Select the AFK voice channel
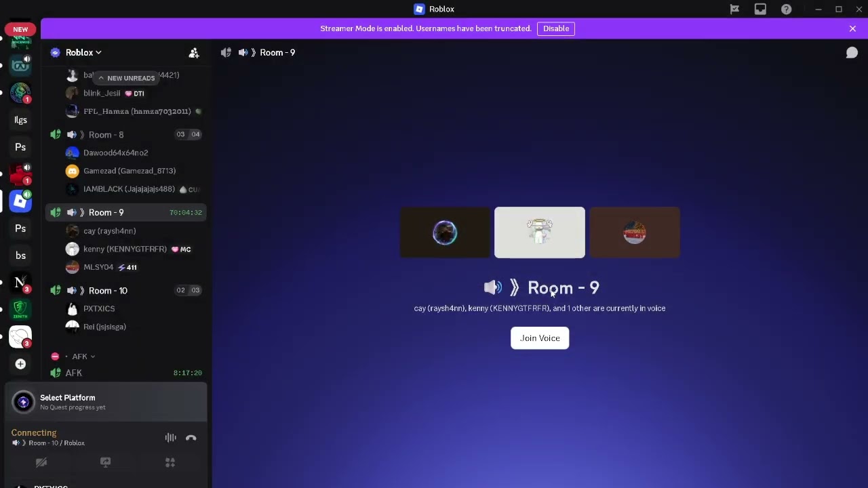The image size is (868, 488). pyautogui.click(x=126, y=373)
